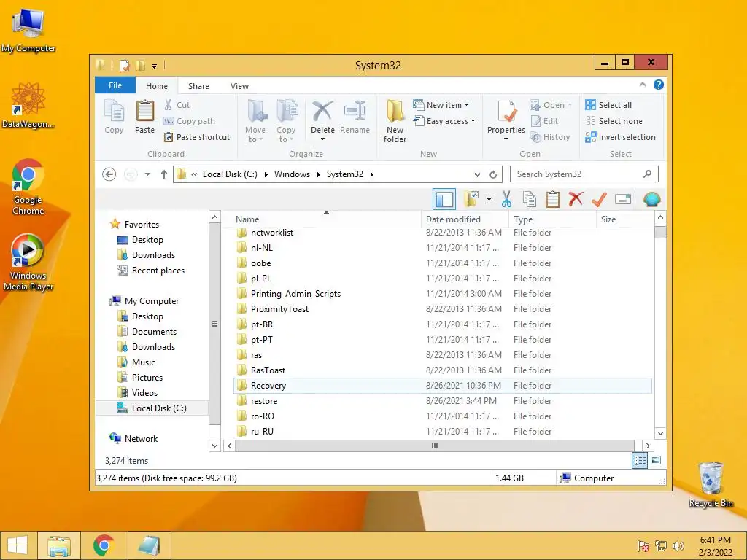Click the Quick Access Toolbar customize dropdown
Image resolution: width=747 pixels, height=560 pixels.
point(155,66)
